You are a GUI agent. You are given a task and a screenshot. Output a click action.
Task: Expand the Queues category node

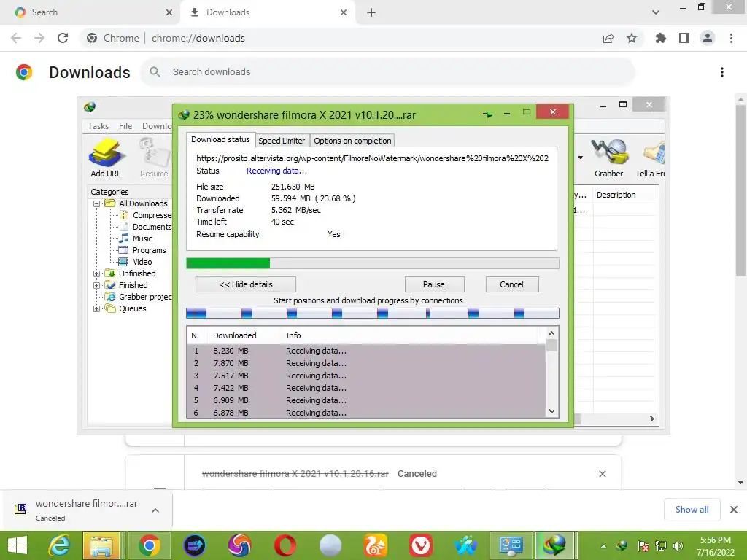[96, 308]
